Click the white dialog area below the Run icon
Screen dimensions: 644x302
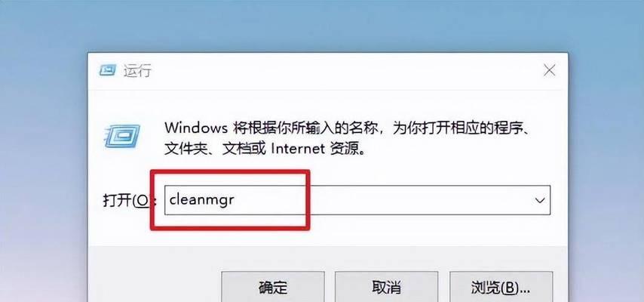tap(121, 168)
